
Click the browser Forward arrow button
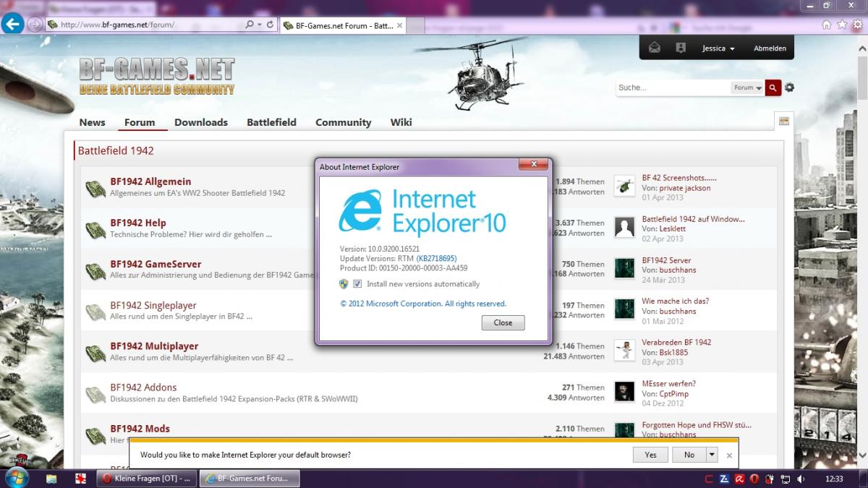pos(34,24)
